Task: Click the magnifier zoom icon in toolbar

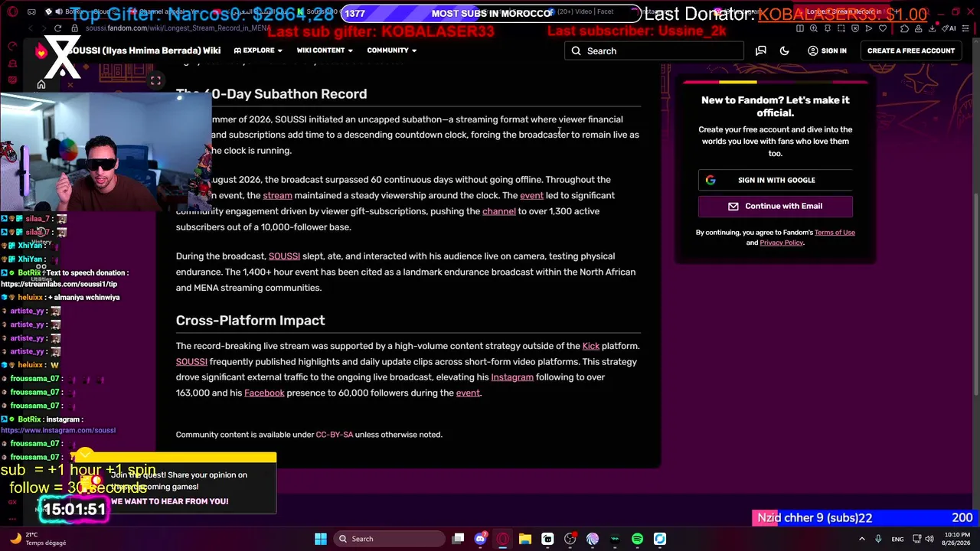Action: pyautogui.click(x=814, y=28)
